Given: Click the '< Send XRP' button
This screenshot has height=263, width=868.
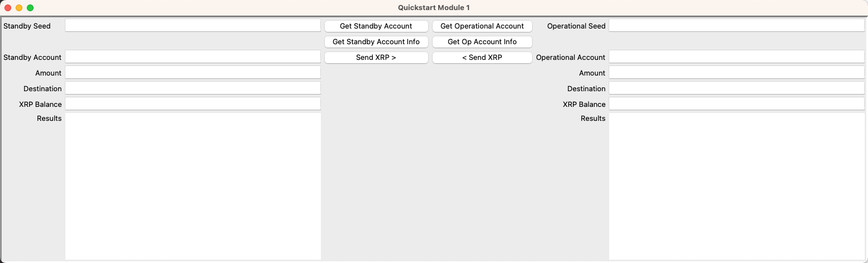Looking at the screenshot, I should (482, 57).
